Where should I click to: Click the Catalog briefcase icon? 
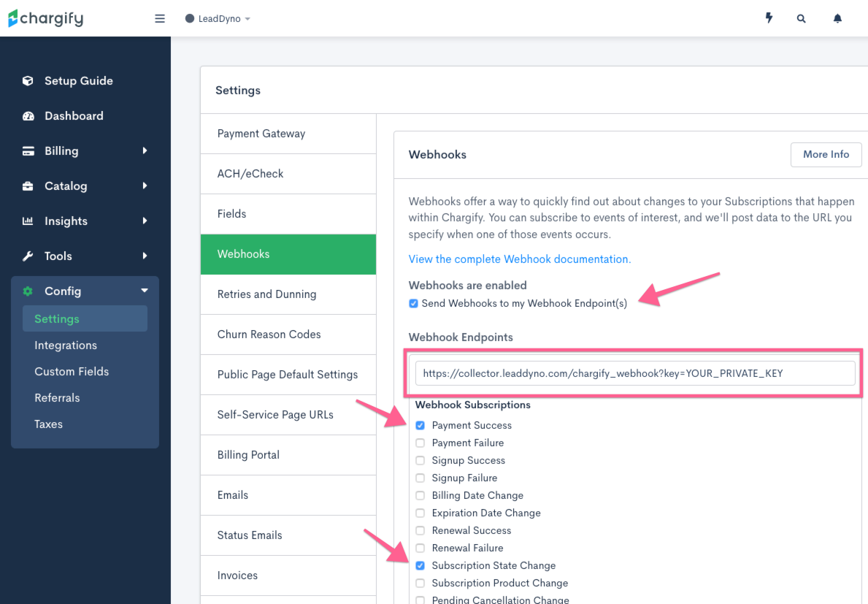[28, 186]
